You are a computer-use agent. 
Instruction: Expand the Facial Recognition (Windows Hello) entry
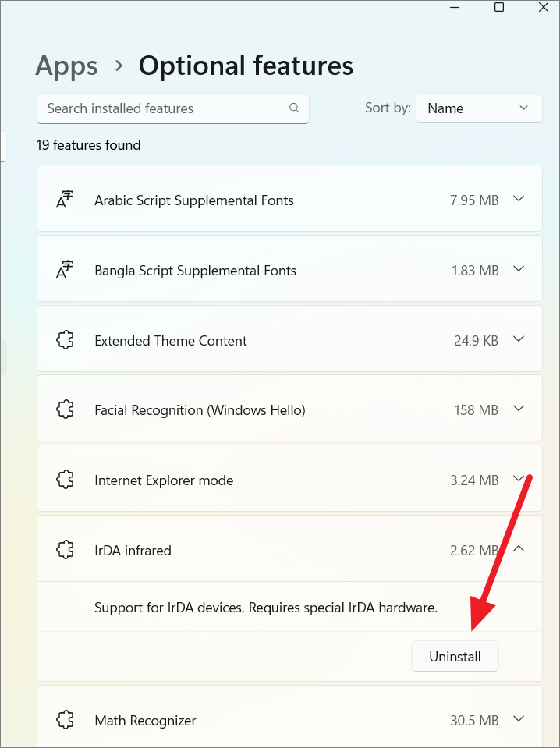point(519,409)
